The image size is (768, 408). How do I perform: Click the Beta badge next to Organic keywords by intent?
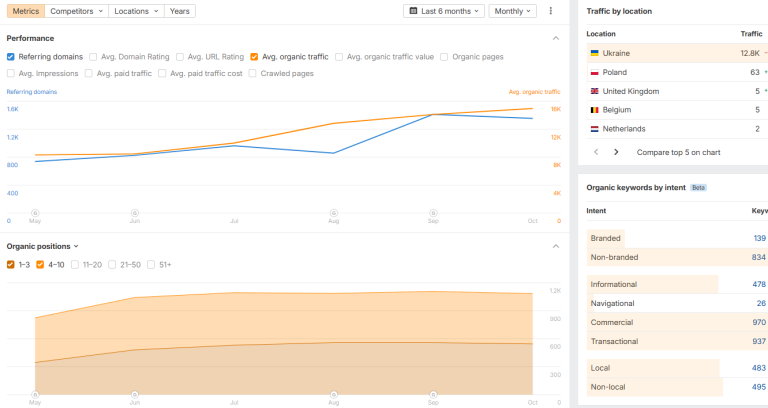[698, 188]
